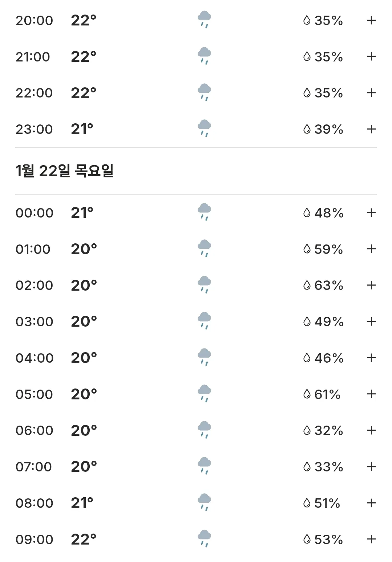Click the raindrop icon beside 39%
The image size is (392, 562).
pyautogui.click(x=307, y=129)
